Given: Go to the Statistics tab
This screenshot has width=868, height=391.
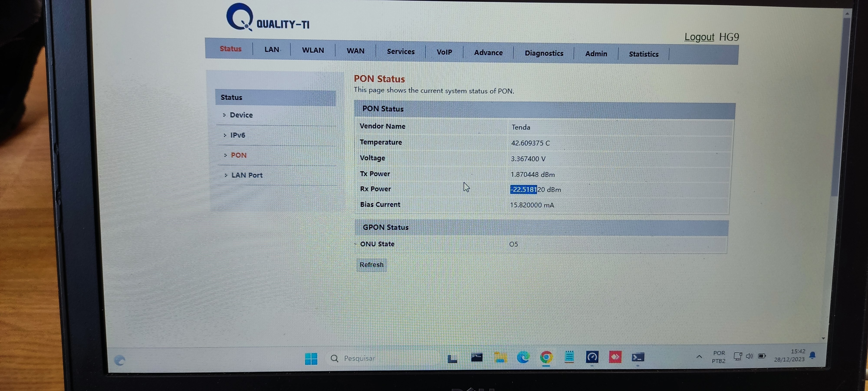Looking at the screenshot, I should 643,54.
